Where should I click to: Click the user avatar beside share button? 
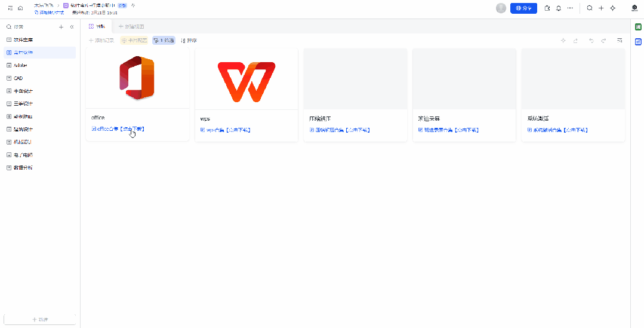501,8
